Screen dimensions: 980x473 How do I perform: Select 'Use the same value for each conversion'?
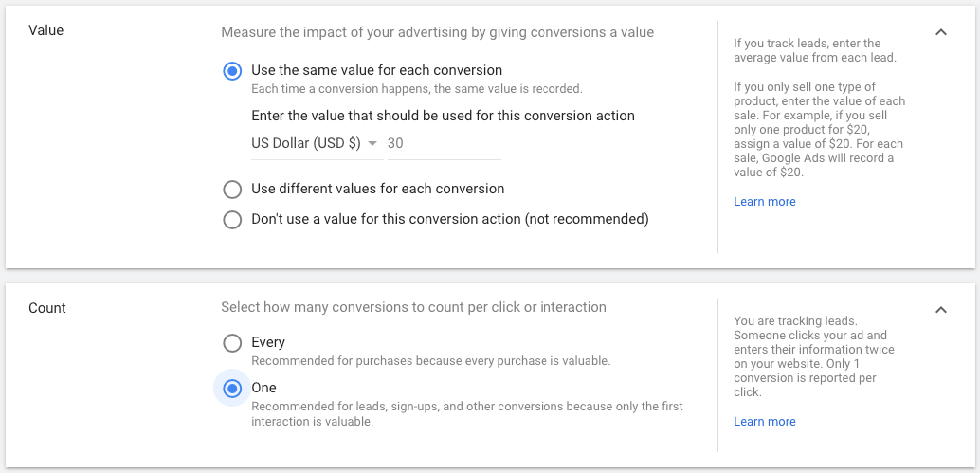(x=232, y=71)
